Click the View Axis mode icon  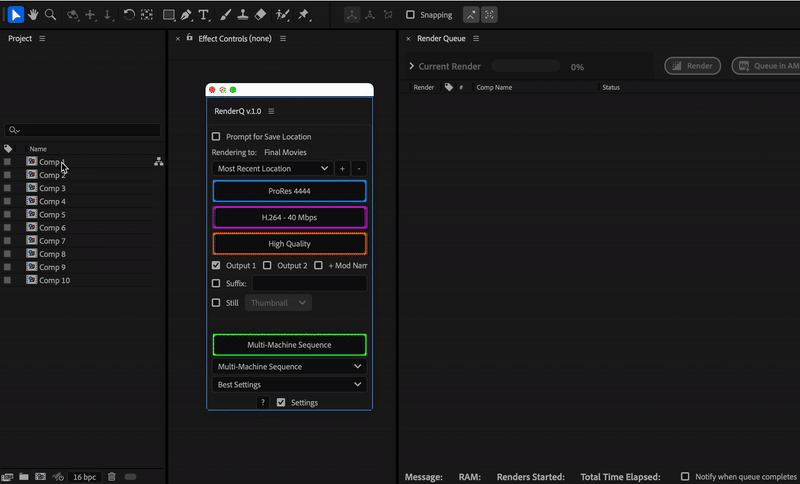click(x=388, y=15)
